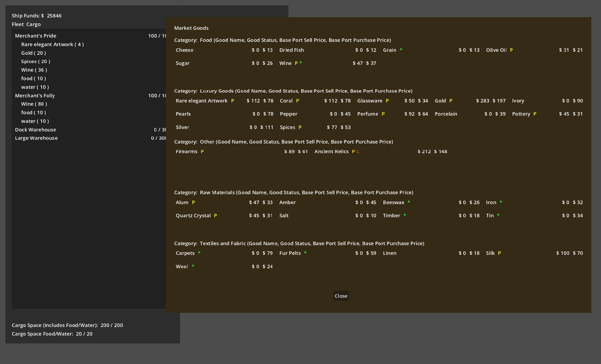Image resolution: width=601 pixels, height=364 pixels.
Task: Close the Market Goods panel
Action: pyautogui.click(x=341, y=296)
